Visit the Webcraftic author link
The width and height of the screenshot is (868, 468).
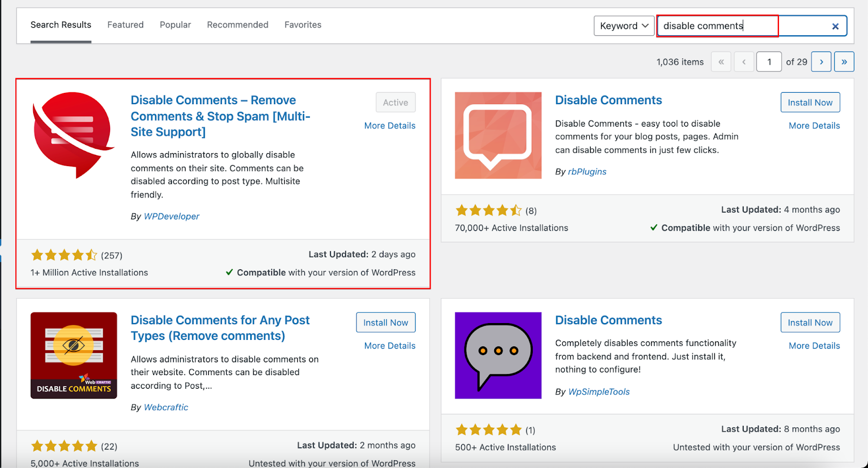[166, 407]
